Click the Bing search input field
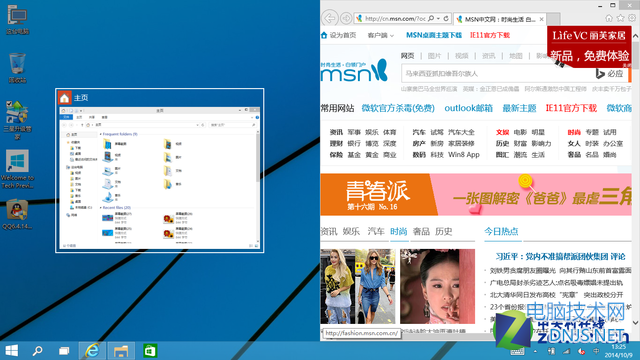The image size is (640, 360). pos(496,73)
